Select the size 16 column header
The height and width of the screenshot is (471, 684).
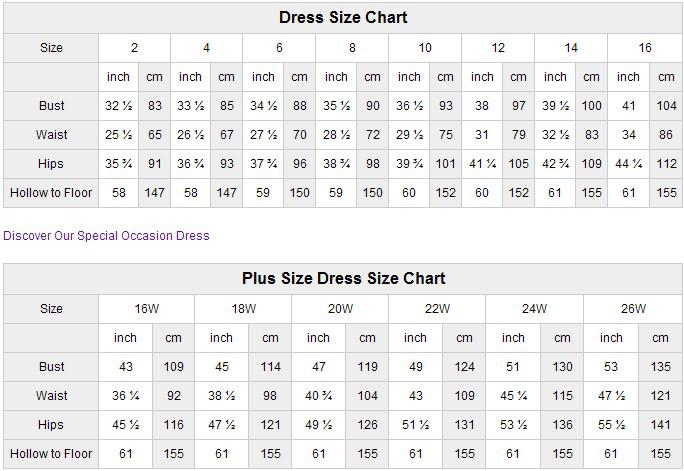645,48
